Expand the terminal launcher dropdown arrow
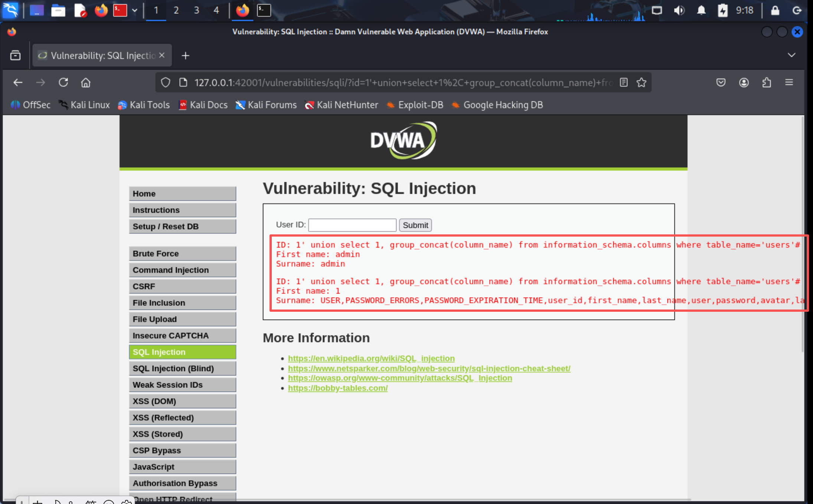The width and height of the screenshot is (813, 504). 135,10
